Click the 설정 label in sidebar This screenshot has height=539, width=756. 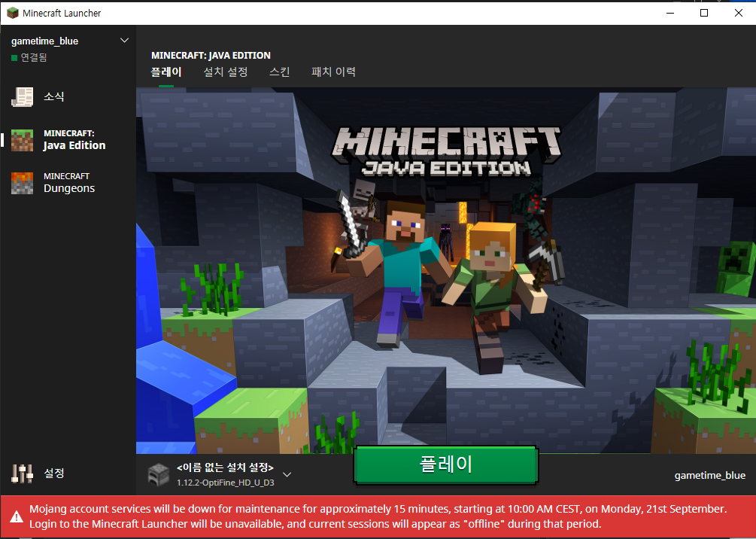coord(54,474)
